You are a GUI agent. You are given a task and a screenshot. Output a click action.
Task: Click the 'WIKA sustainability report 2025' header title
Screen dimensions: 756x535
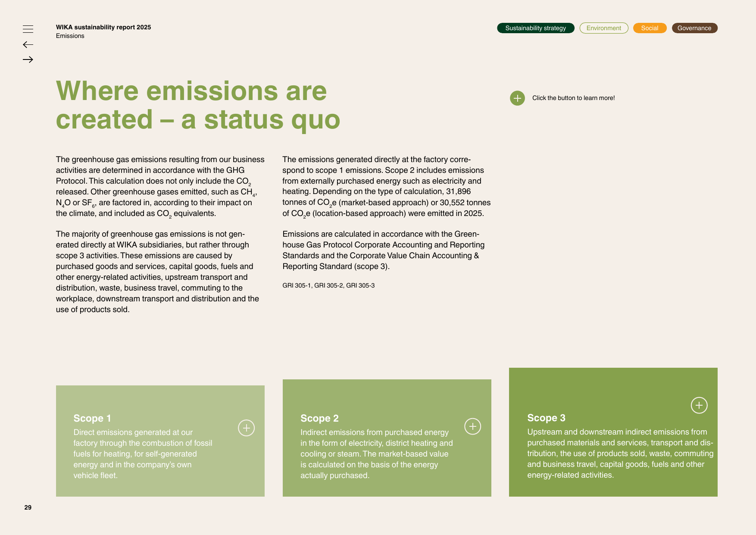(103, 27)
